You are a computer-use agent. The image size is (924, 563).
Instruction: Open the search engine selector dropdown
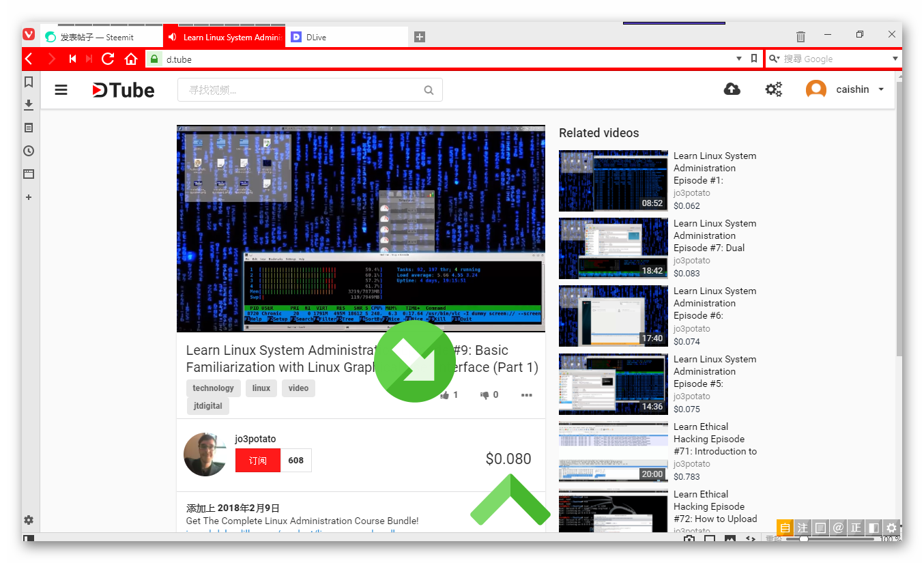(774, 59)
